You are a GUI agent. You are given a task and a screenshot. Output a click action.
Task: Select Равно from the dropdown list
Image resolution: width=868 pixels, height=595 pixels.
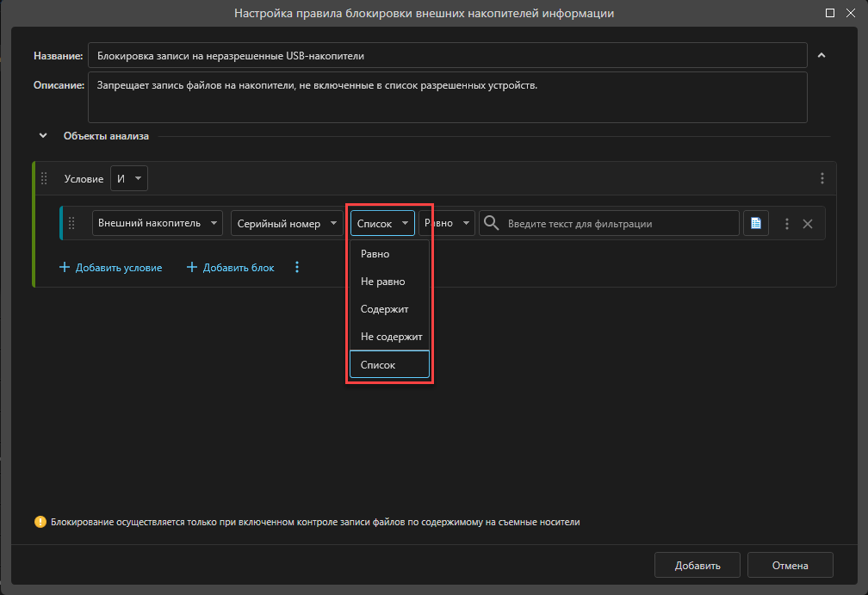click(389, 254)
